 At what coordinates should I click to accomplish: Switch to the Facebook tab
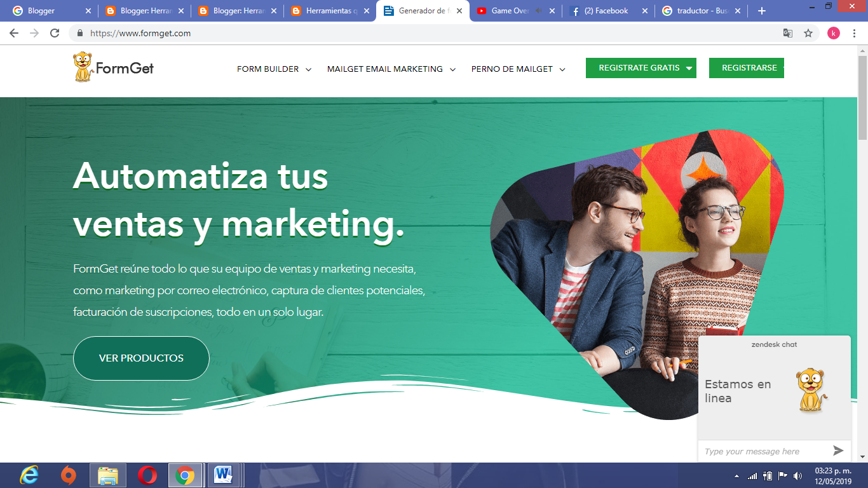point(608,10)
